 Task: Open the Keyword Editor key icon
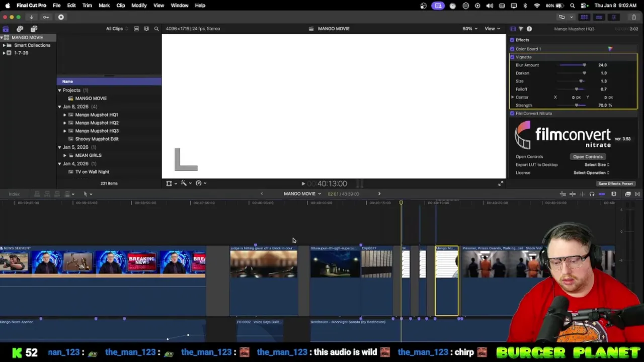click(46, 17)
